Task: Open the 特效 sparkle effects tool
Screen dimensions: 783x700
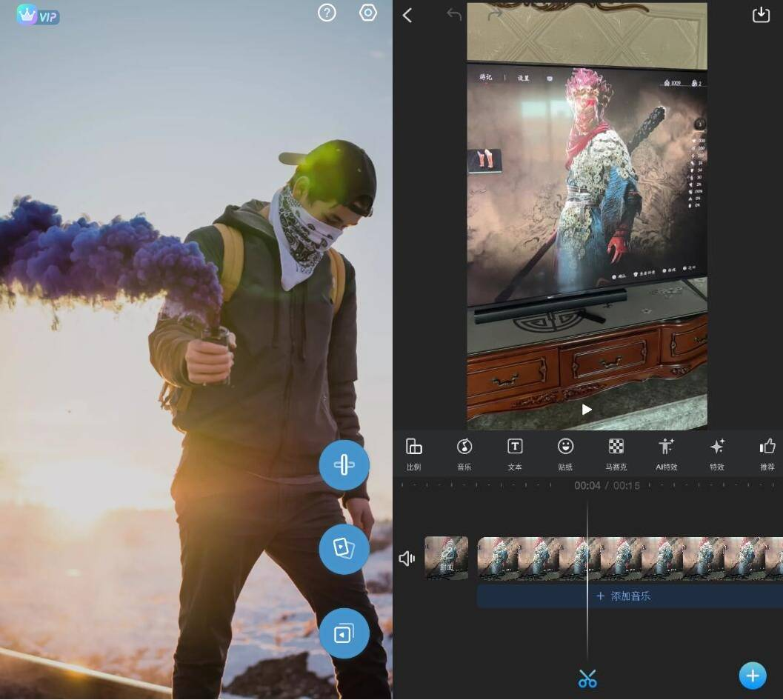Action: [x=717, y=453]
